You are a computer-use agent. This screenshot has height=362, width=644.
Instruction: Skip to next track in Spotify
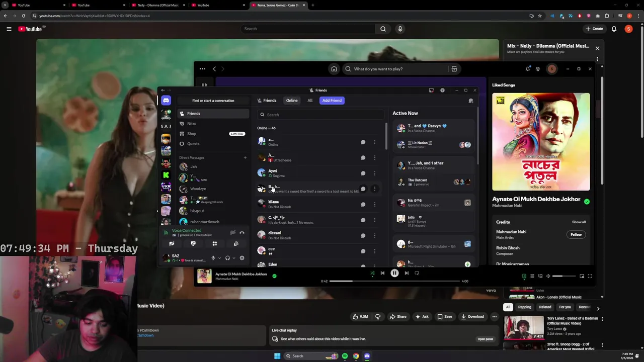(x=407, y=273)
